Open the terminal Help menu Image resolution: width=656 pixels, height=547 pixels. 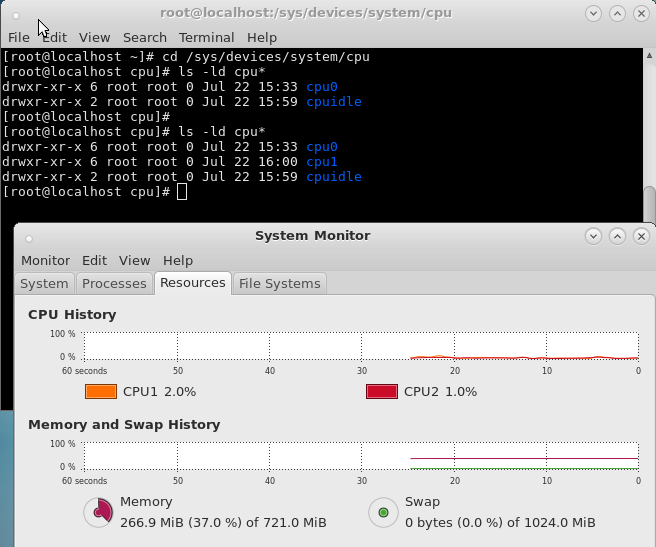[x=262, y=38]
